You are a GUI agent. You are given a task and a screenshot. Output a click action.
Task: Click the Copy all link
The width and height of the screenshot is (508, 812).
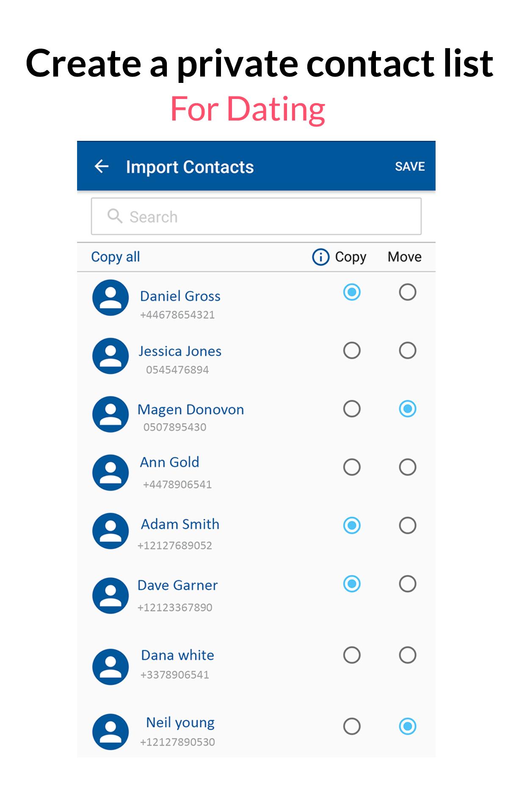(116, 257)
